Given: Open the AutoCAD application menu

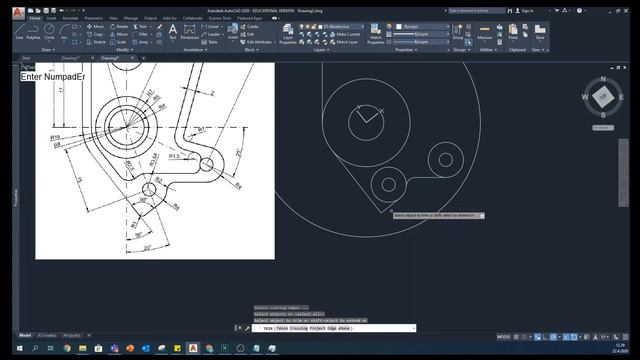Looking at the screenshot, I should point(18,13).
